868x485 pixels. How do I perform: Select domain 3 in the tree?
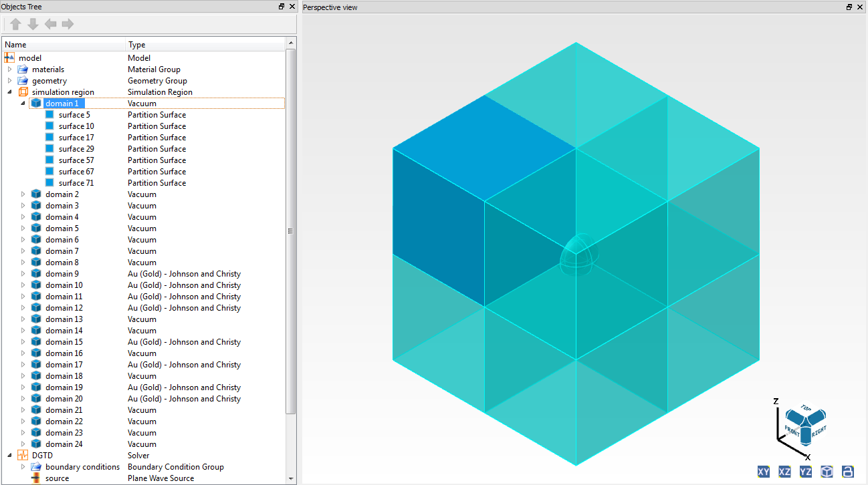[x=62, y=205]
